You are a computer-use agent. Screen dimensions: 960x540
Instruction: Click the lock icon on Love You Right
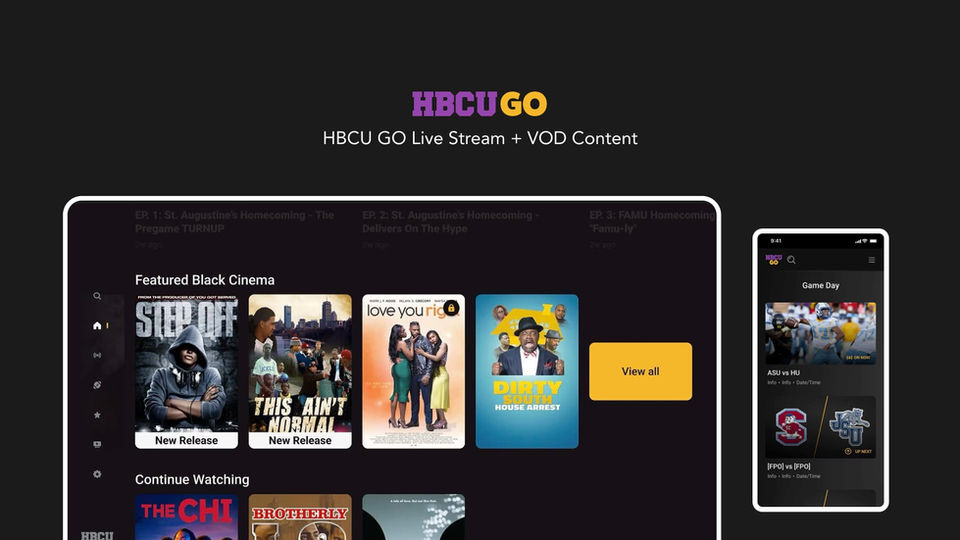(x=451, y=308)
